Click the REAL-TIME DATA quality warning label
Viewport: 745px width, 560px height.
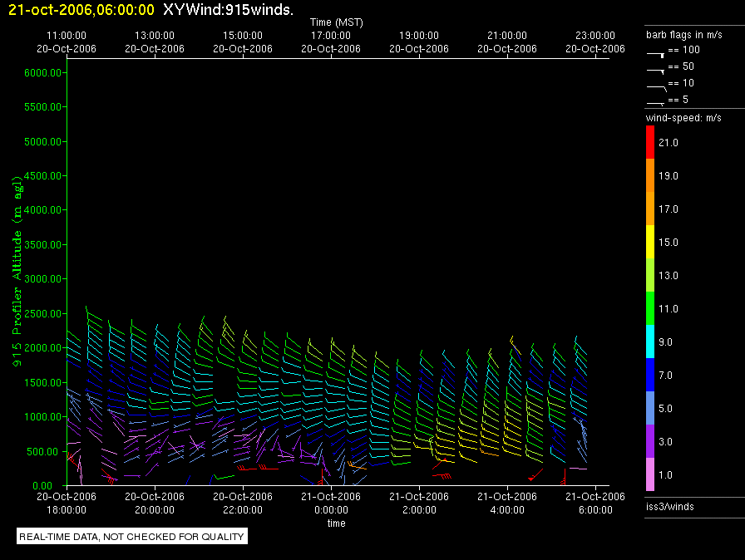[x=132, y=537]
